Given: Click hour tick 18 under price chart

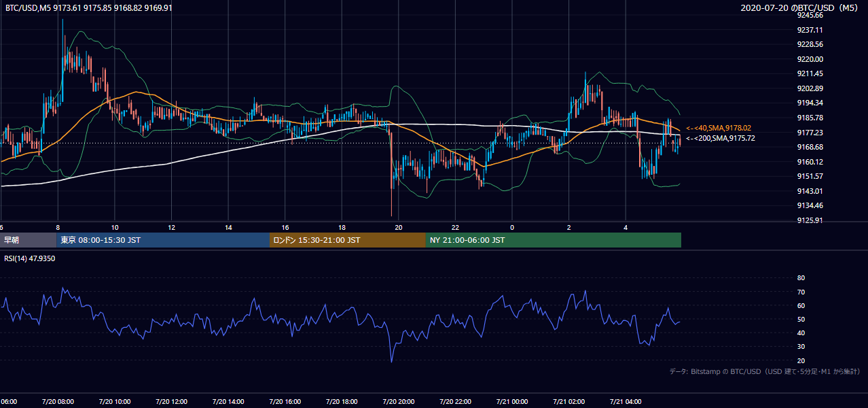Looking at the screenshot, I should (342, 227).
